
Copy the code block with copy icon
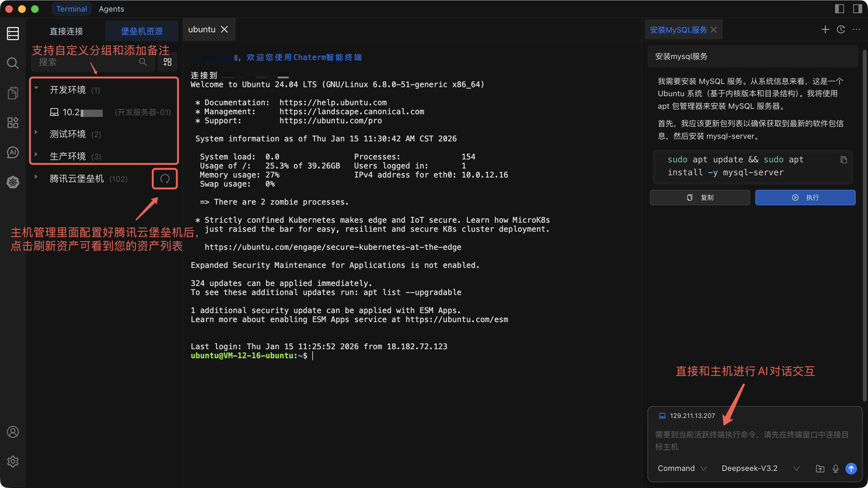point(844,160)
